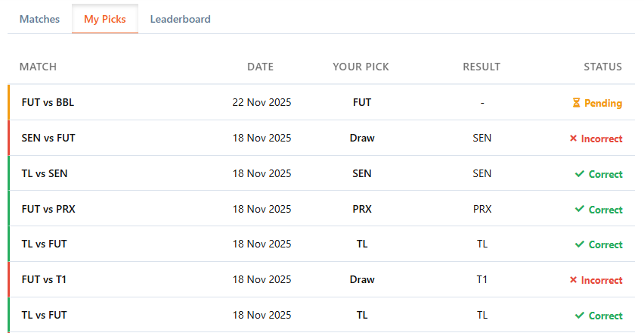Image resolution: width=644 pixels, height=333 pixels.
Task: Select the FUT vs PRX match name
Action: 48,209
